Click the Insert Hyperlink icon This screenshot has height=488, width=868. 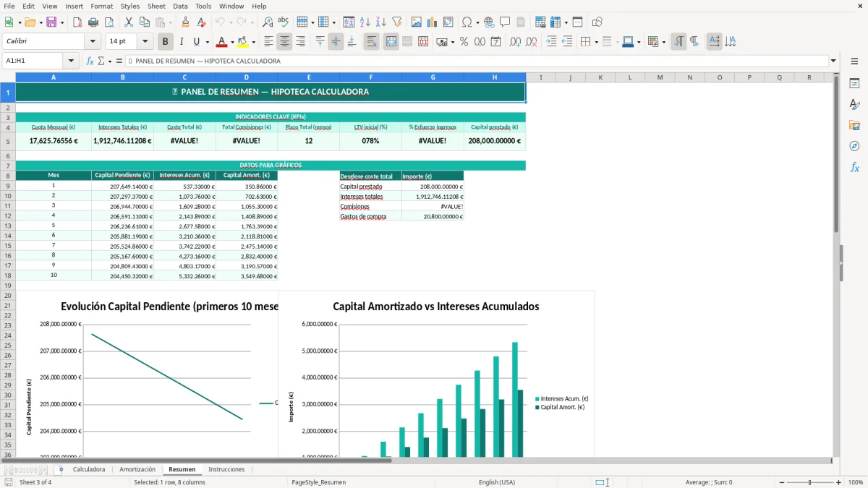tap(489, 22)
